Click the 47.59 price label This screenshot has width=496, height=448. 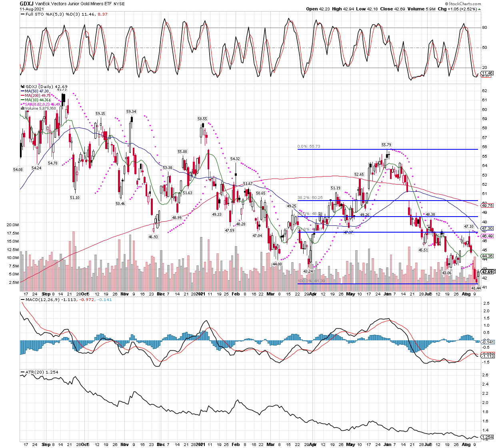pos(230,231)
